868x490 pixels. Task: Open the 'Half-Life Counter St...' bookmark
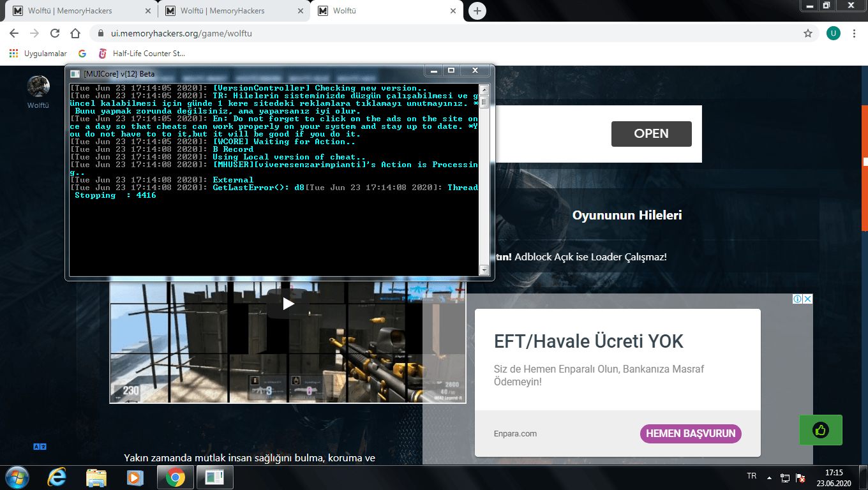pos(142,54)
